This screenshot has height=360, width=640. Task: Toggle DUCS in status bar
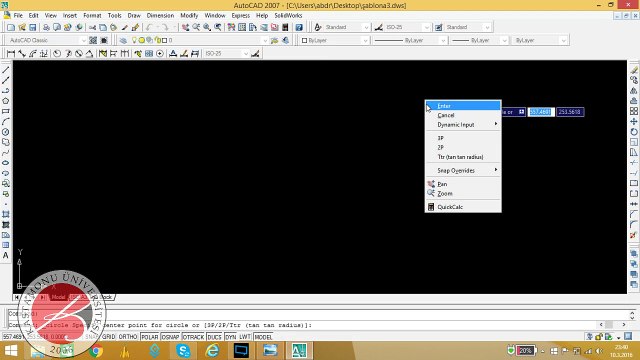[214, 337]
